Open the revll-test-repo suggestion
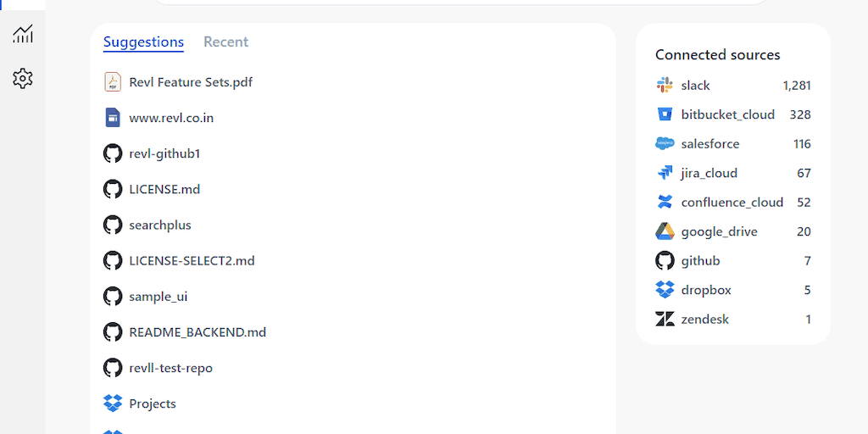The width and height of the screenshot is (868, 434). [x=170, y=368]
